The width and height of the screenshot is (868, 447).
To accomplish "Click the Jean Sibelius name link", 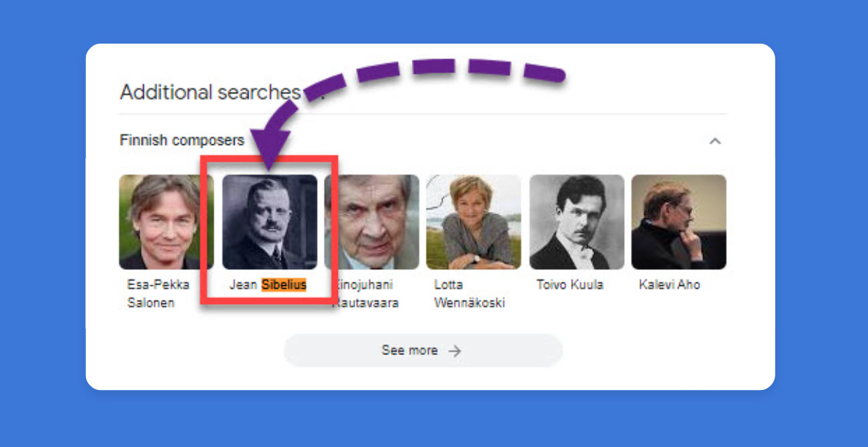I will coord(267,285).
